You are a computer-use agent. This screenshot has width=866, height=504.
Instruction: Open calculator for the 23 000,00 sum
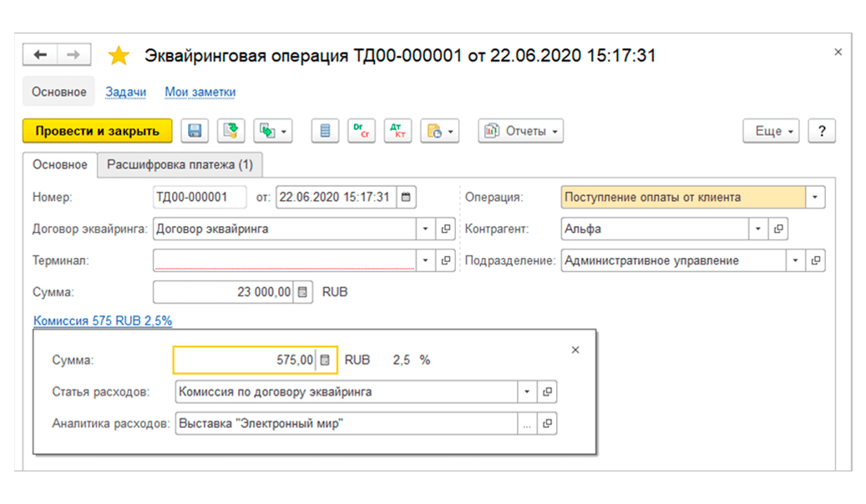pos(302,292)
